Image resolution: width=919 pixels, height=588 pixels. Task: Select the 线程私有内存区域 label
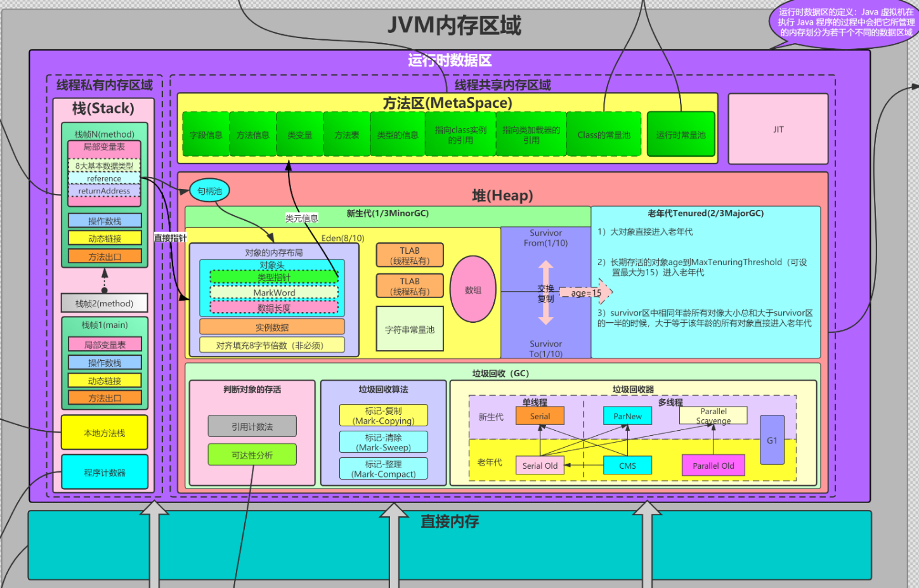point(105,86)
